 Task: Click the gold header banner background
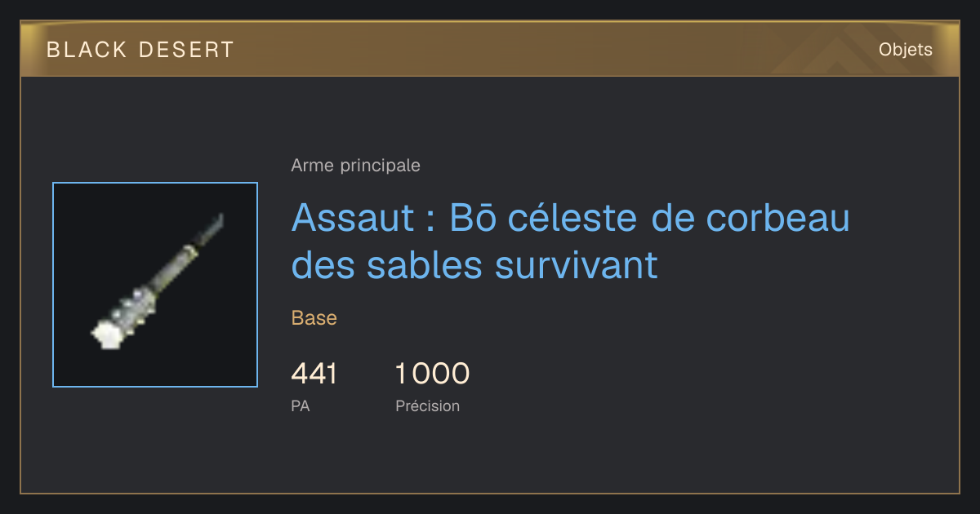490,50
